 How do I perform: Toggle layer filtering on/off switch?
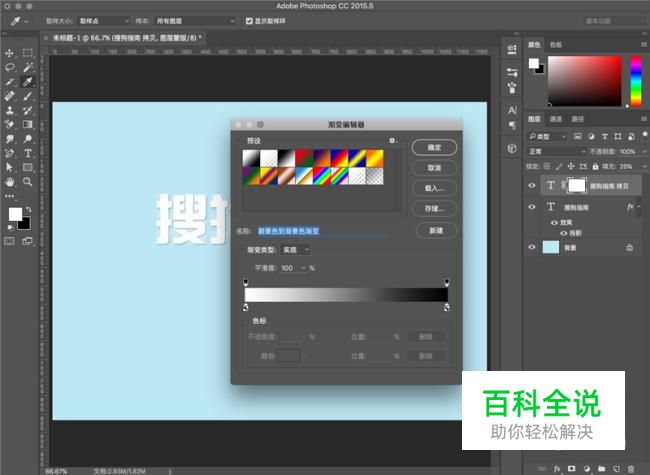[645, 134]
